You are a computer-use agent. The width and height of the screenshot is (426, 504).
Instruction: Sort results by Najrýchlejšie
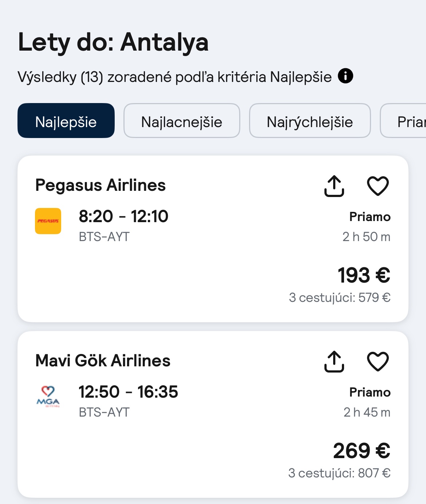(x=310, y=121)
